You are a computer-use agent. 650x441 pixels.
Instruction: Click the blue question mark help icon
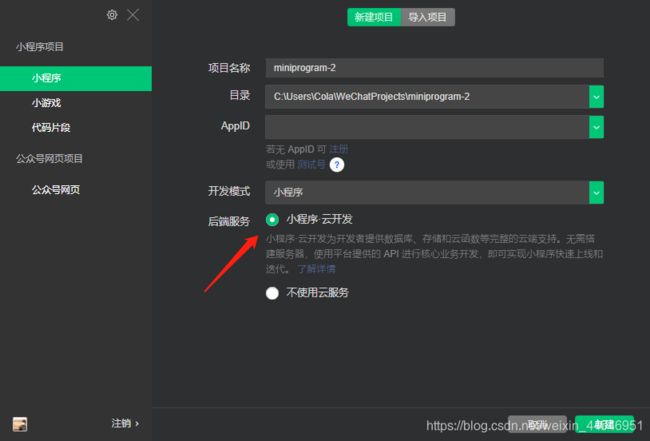(337, 165)
